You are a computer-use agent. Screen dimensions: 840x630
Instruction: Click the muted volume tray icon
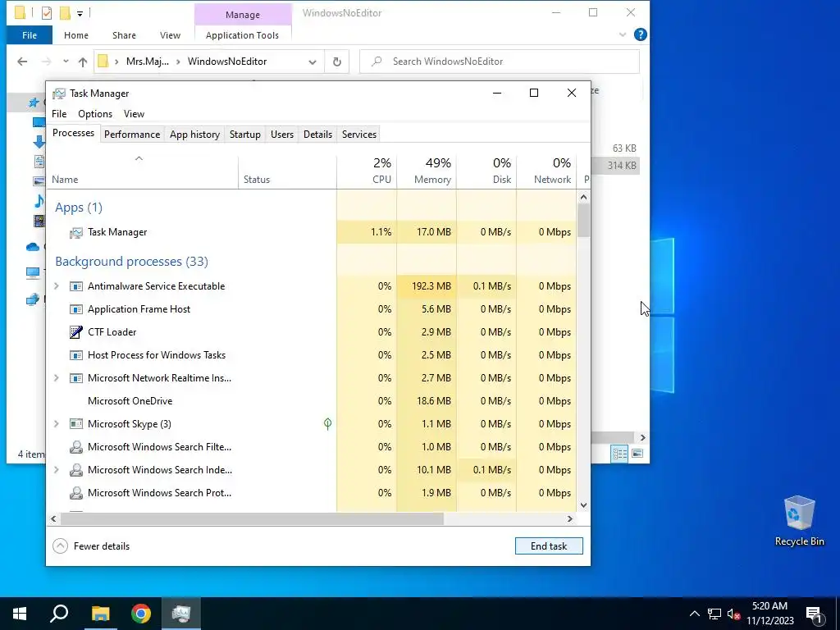[733, 614]
